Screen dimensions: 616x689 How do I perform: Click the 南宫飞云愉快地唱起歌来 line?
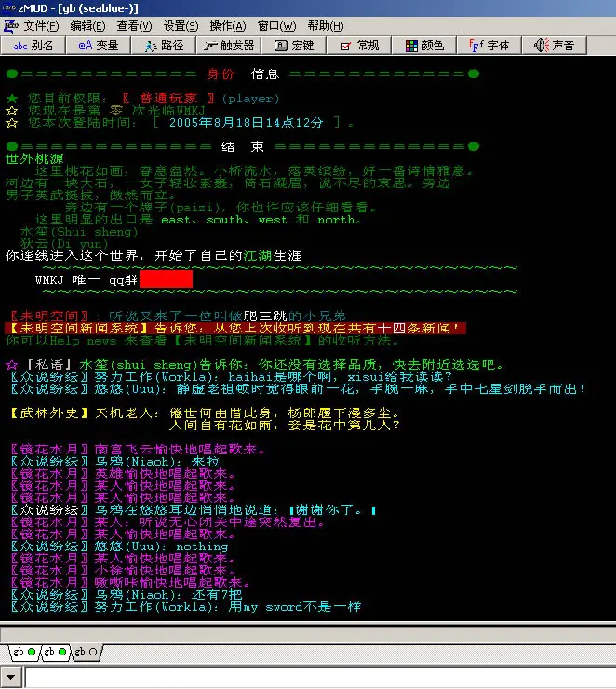pyautogui.click(x=138, y=449)
